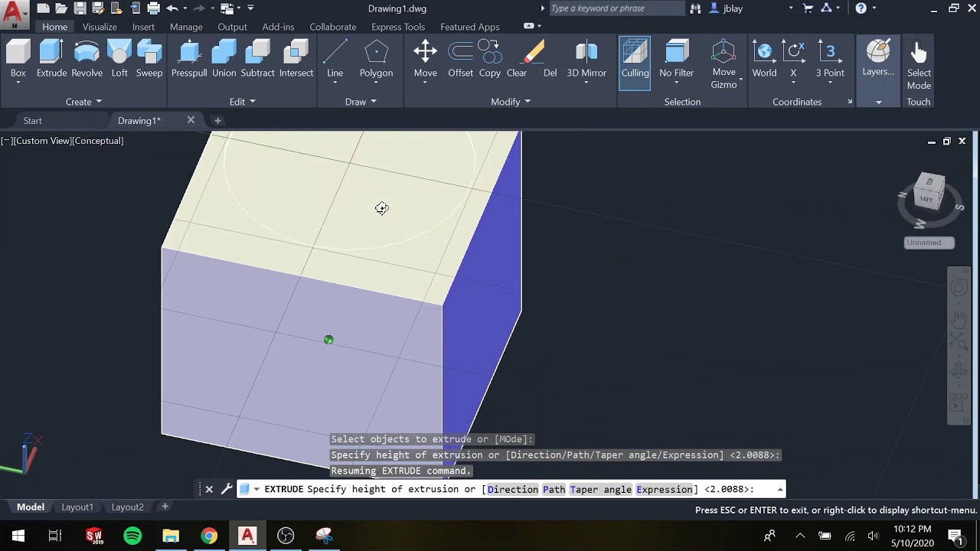Screen dimensions: 980x551
Task: Open the Layers panel button
Action: (x=878, y=58)
